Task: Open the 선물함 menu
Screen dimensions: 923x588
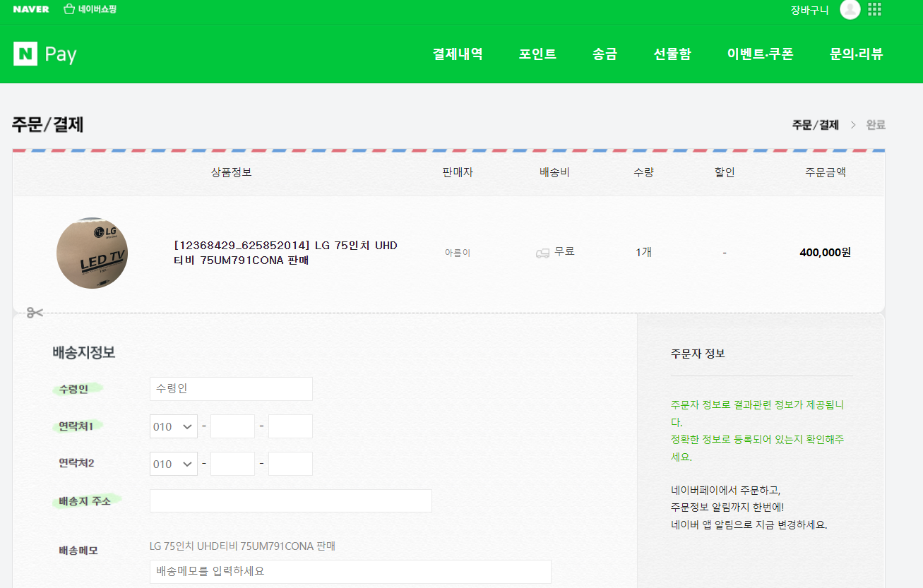Action: [x=672, y=54]
